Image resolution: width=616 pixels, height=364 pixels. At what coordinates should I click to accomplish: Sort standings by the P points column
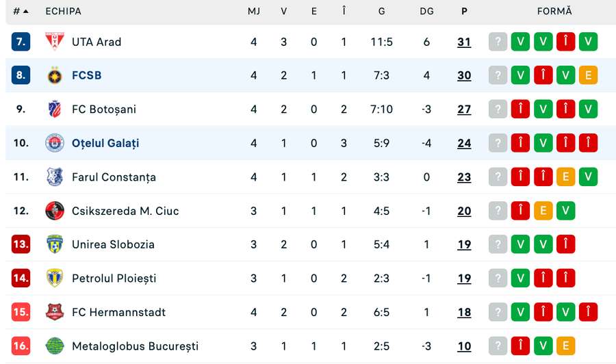(x=465, y=12)
